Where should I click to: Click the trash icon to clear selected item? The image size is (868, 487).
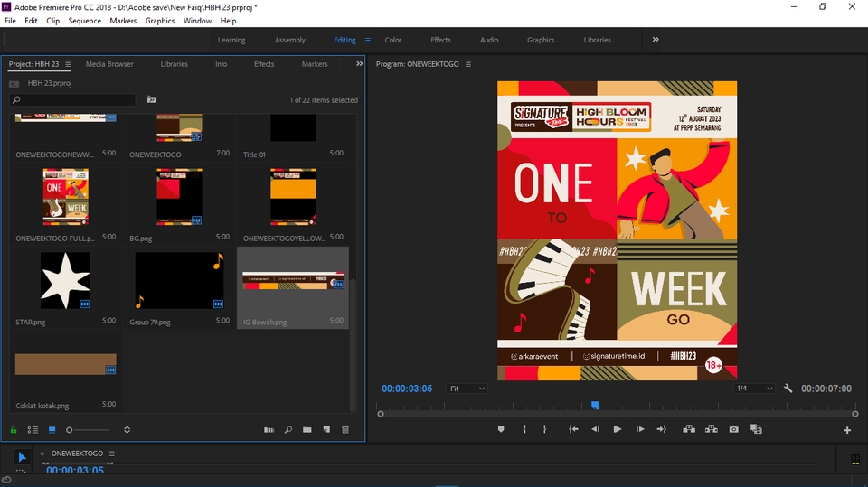(344, 430)
